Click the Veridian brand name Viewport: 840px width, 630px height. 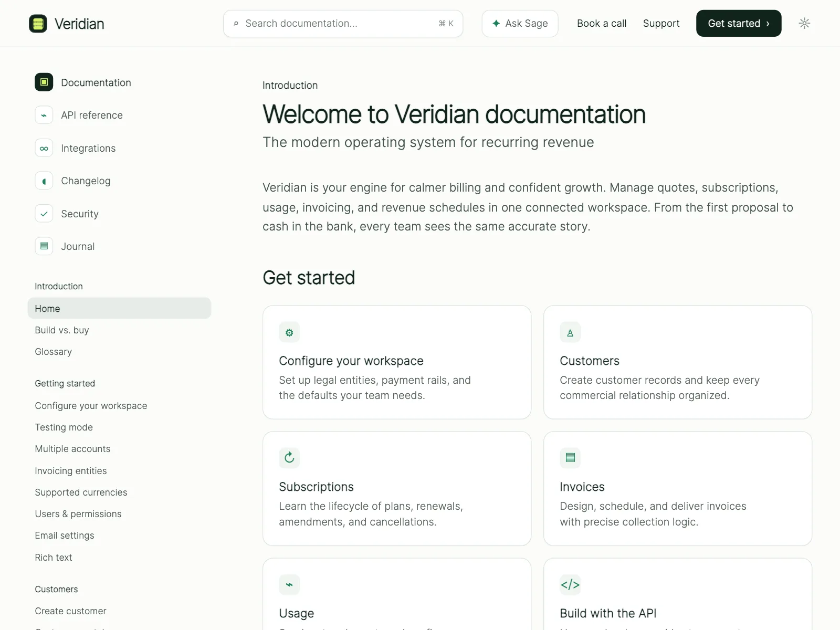(x=79, y=24)
